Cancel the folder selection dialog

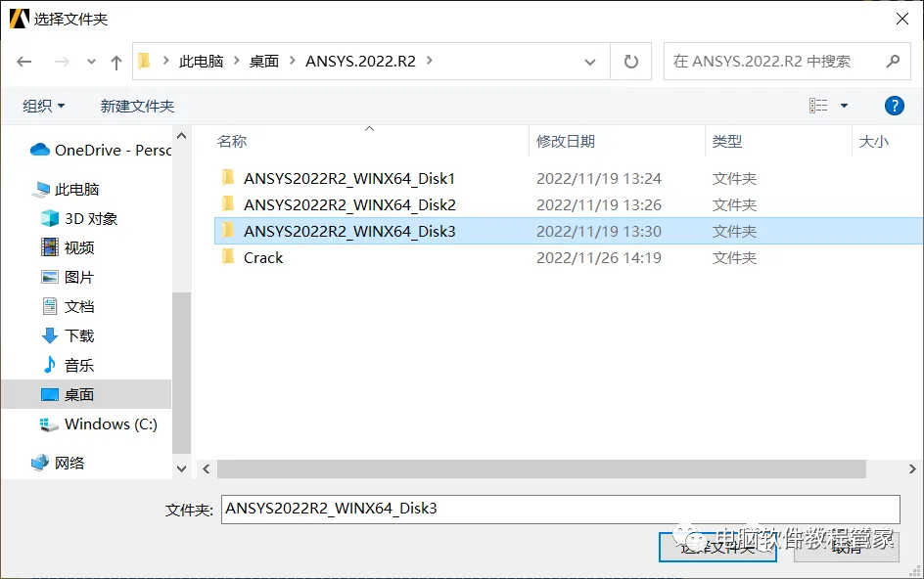(847, 547)
